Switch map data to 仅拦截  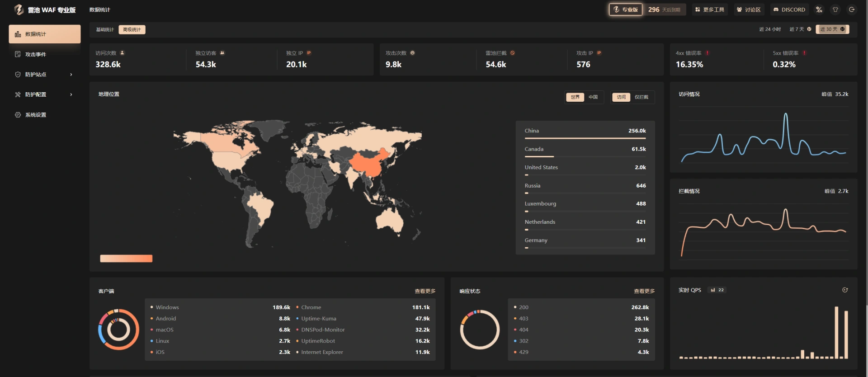click(x=641, y=97)
